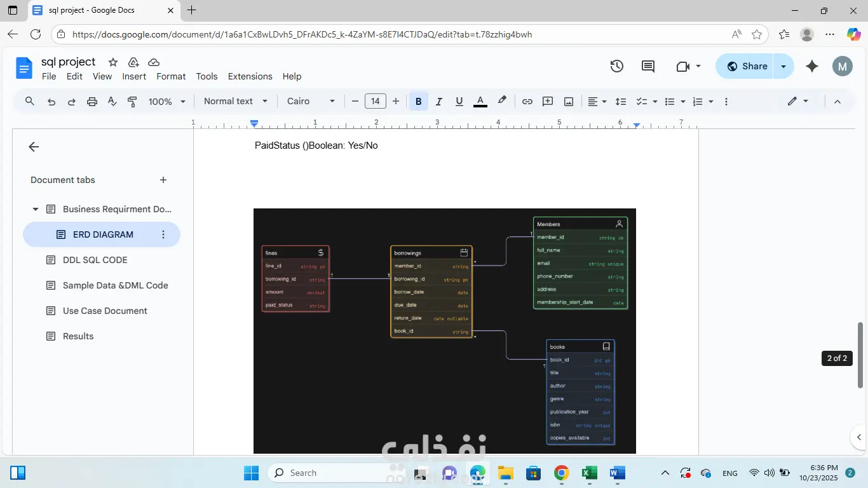Screen dimensions: 868x488
Task: Redo the last action
Action: (x=72, y=102)
